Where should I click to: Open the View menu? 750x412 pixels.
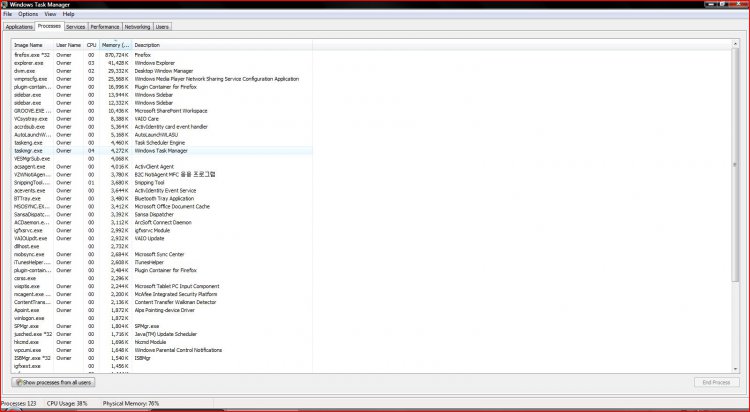tap(50, 14)
